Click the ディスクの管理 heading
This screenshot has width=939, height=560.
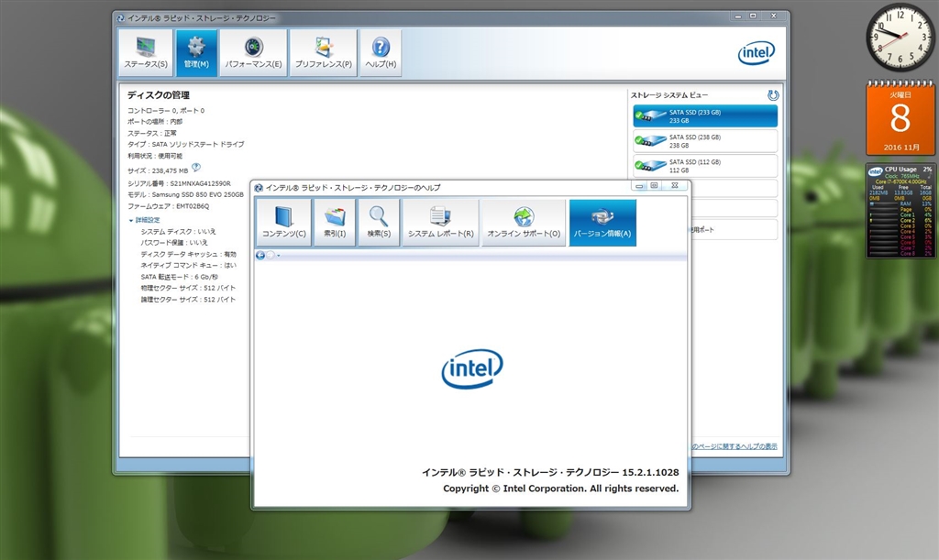tap(159, 95)
